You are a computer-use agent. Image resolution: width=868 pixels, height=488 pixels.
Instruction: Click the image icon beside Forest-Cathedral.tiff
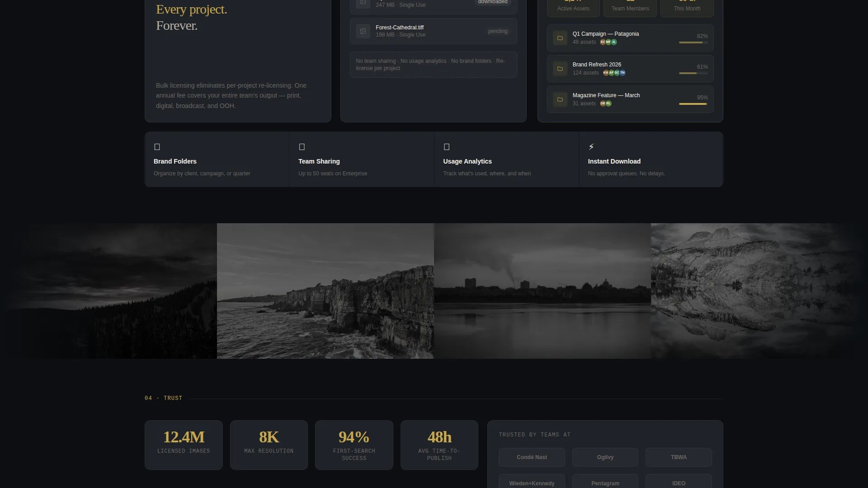point(363,31)
